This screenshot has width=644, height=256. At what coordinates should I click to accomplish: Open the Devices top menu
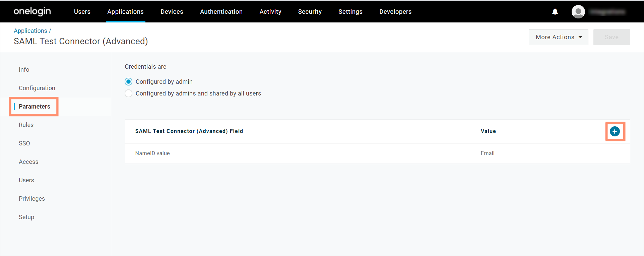point(172,12)
